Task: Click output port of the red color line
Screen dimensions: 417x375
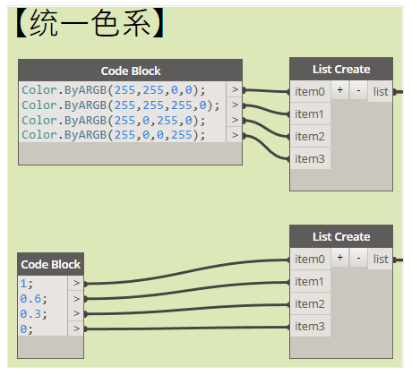Action: pos(235,89)
